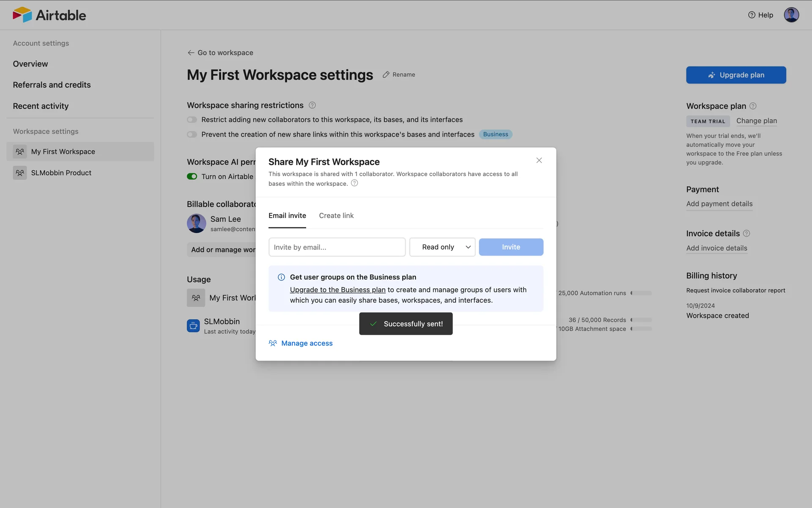The height and width of the screenshot is (508, 812).
Task: Click the user profile avatar
Action: click(791, 15)
